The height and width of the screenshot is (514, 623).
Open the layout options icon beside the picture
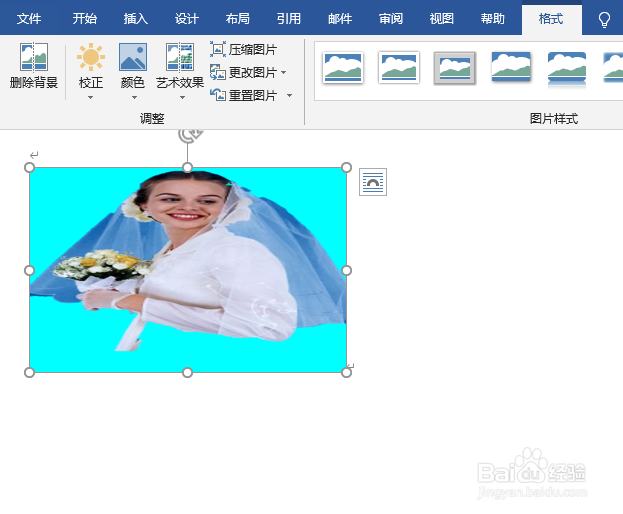coord(373,182)
